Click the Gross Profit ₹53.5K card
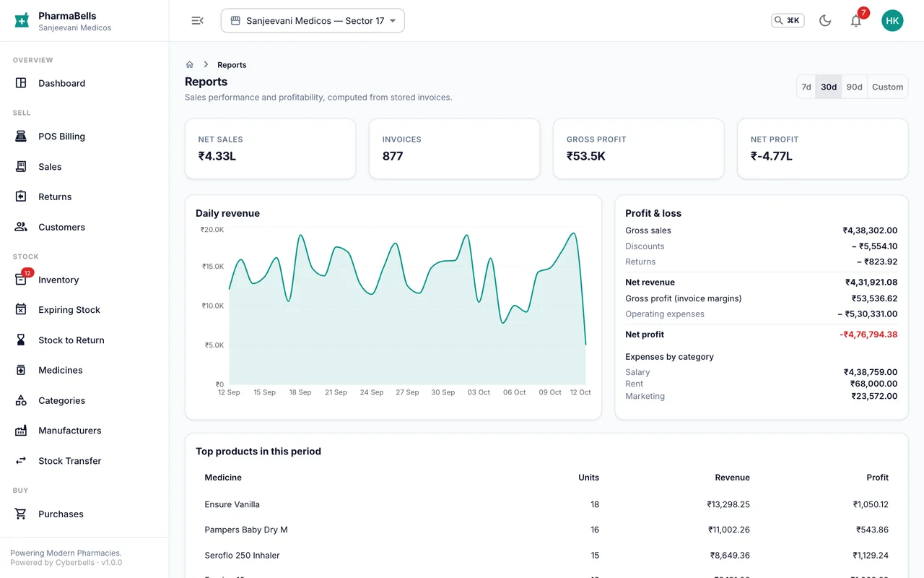The width and height of the screenshot is (924, 578). 639,149
